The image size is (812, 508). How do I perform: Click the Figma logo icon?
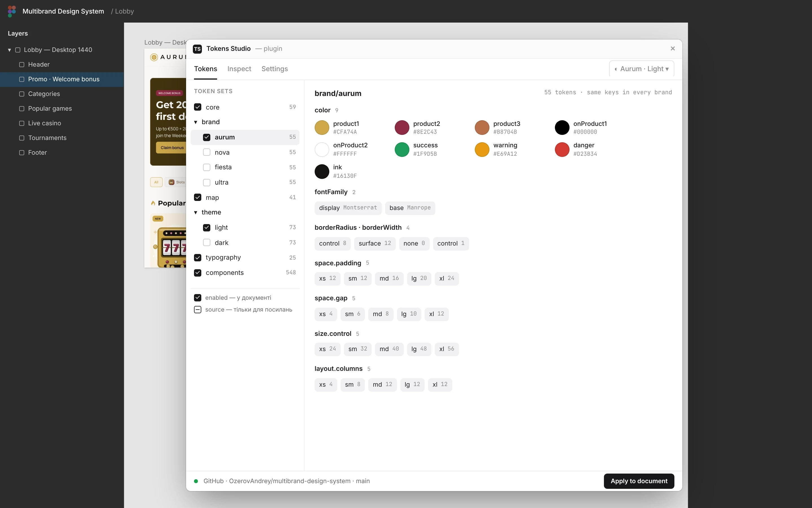point(12,11)
